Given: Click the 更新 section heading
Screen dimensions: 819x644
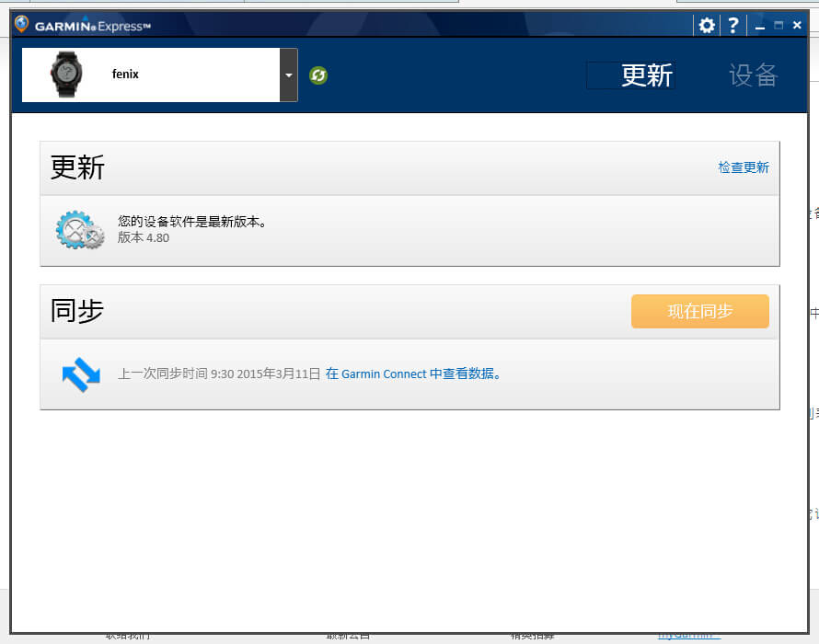Looking at the screenshot, I should [77, 167].
